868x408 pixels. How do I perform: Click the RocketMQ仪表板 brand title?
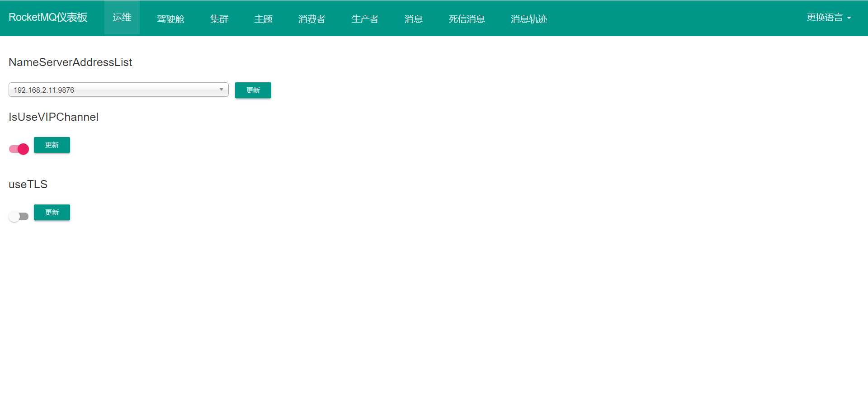[47, 17]
